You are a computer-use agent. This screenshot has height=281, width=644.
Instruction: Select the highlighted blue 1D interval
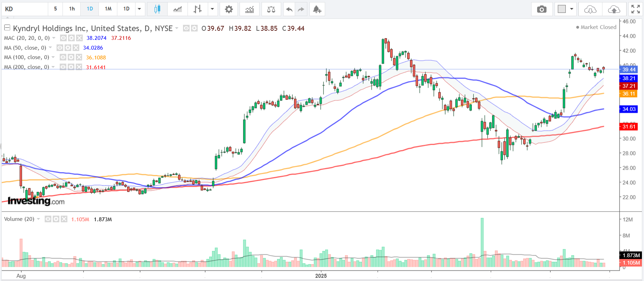point(90,9)
